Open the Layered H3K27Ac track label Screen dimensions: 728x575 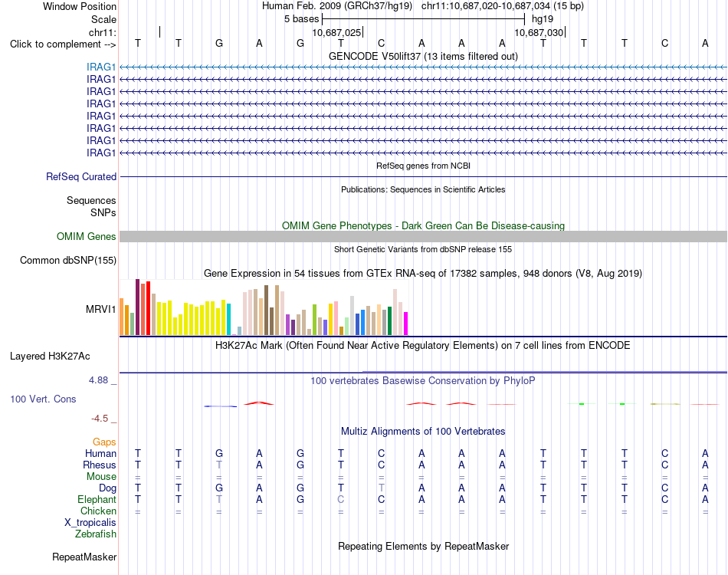click(x=50, y=356)
